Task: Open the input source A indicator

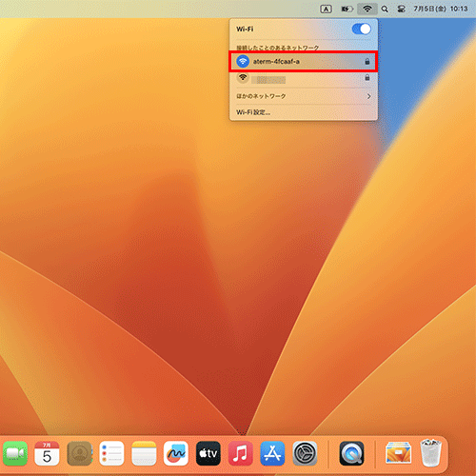Action: click(x=326, y=10)
